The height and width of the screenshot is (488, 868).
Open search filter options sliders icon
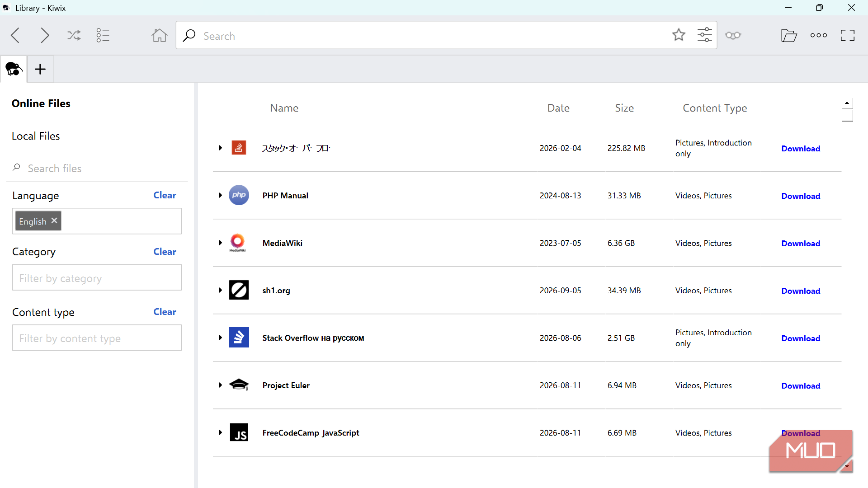pos(704,35)
